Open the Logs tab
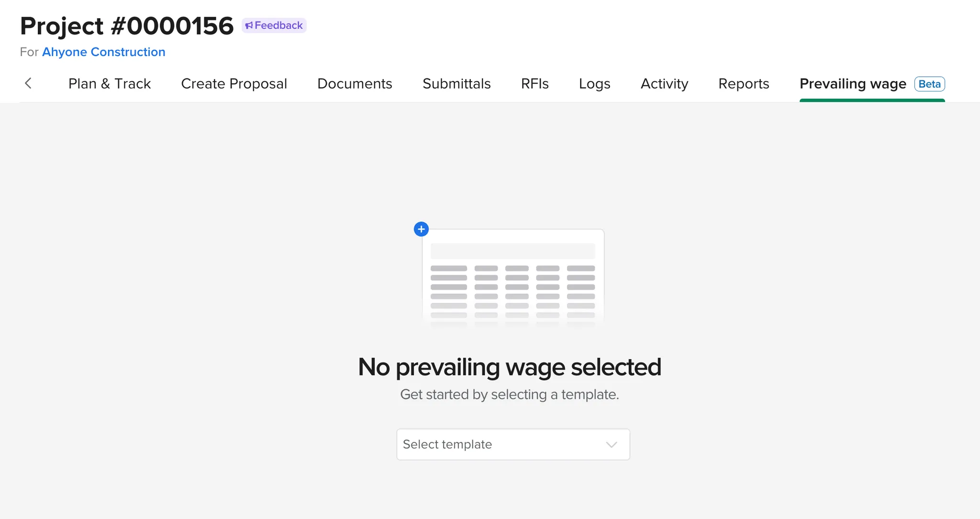Viewport: 980px width, 519px height. tap(594, 84)
